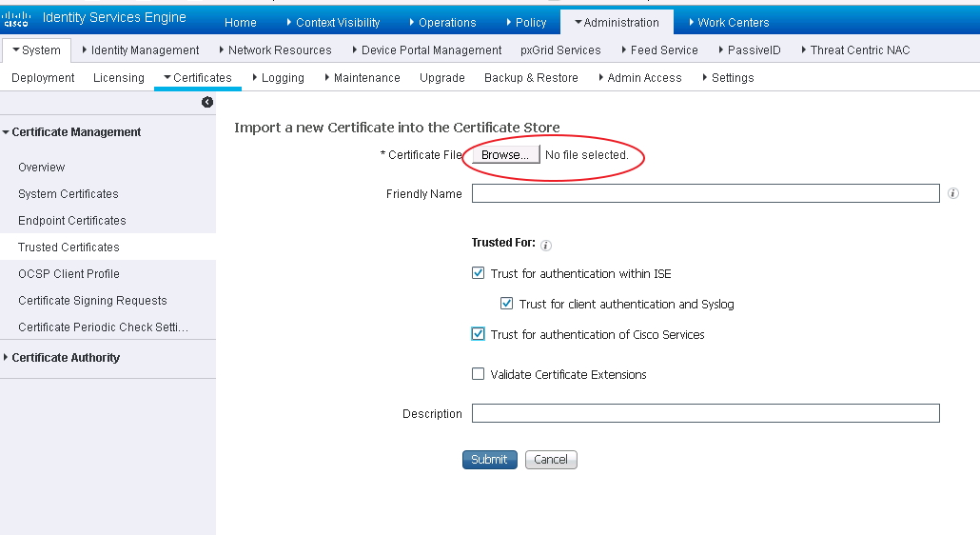Toggle Trust for authentication within ISE checkbox
Viewport: 980px width, 535px height.
pos(479,272)
